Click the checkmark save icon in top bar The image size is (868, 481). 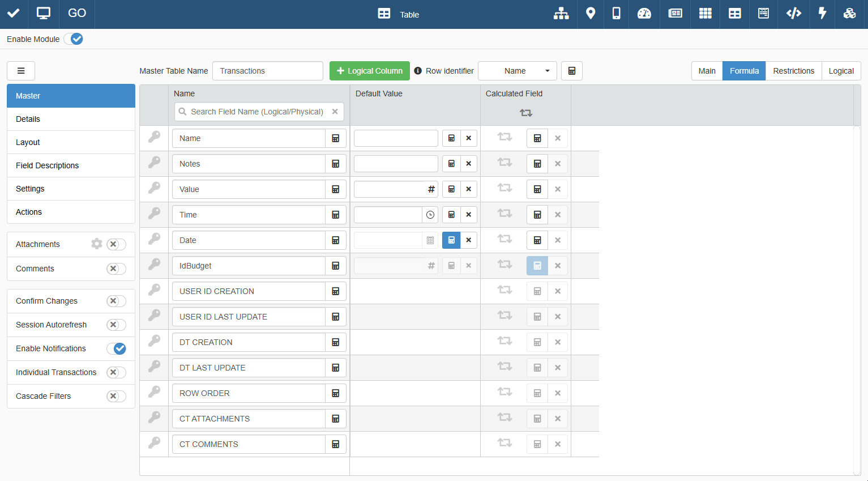[14, 14]
